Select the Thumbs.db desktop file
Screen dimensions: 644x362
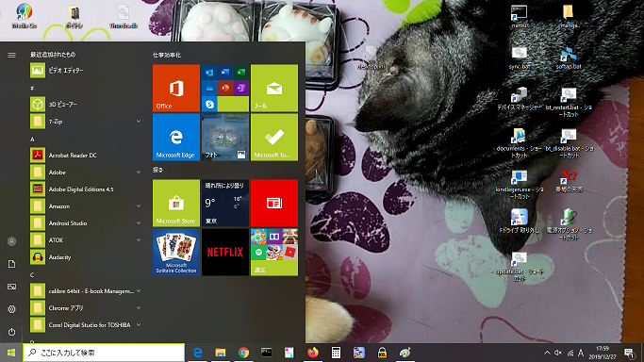pyautogui.click(x=124, y=16)
